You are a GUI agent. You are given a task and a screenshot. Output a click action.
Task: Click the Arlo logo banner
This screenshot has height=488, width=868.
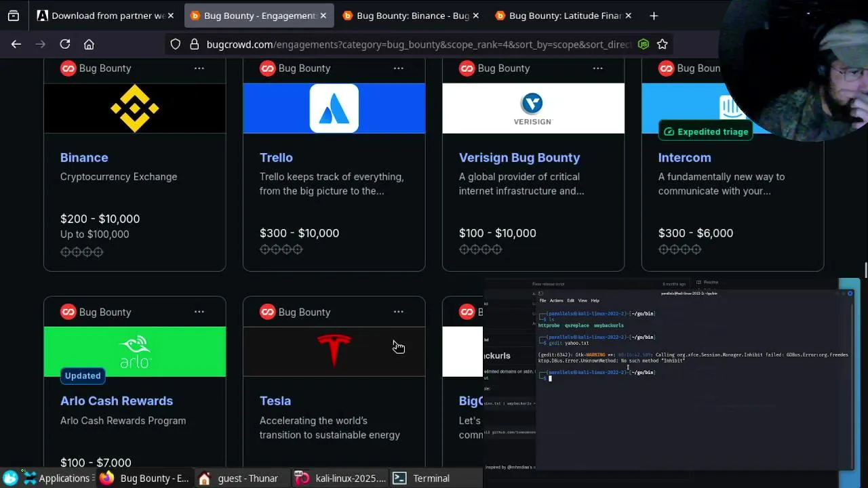click(135, 352)
